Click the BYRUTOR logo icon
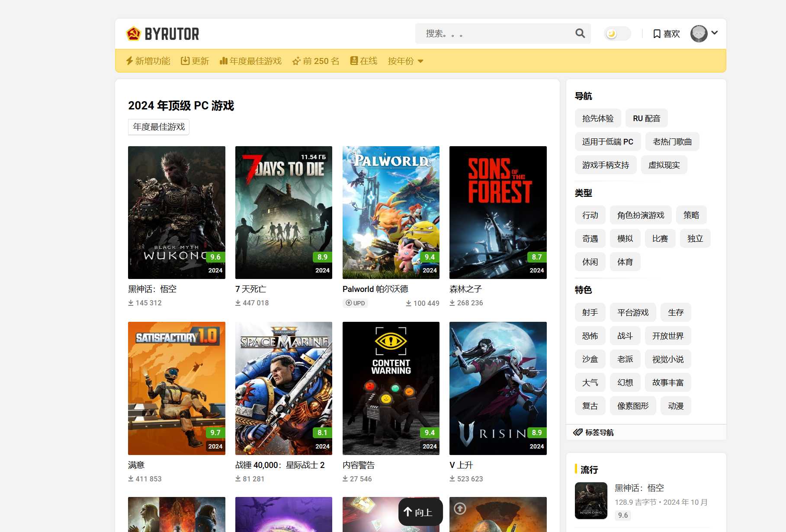 click(x=133, y=34)
